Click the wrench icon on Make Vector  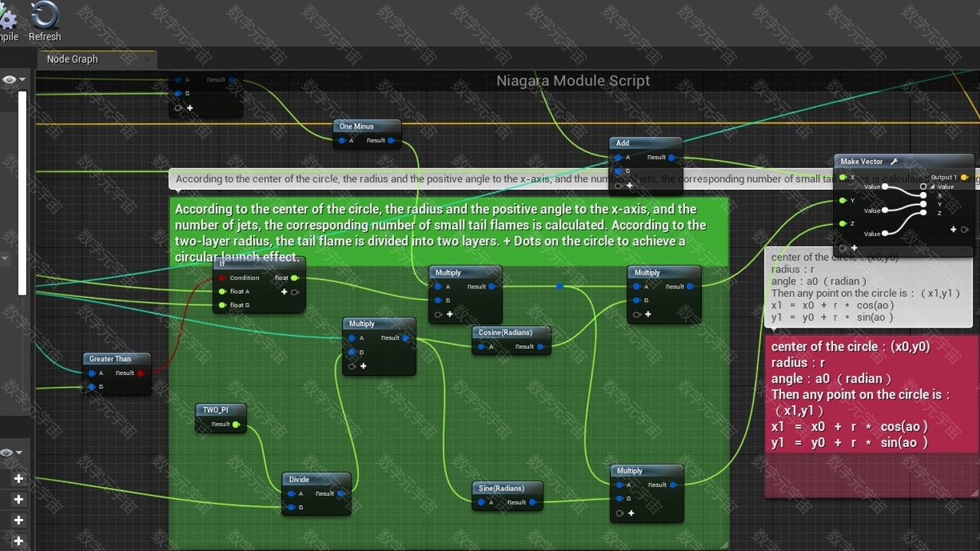point(893,161)
